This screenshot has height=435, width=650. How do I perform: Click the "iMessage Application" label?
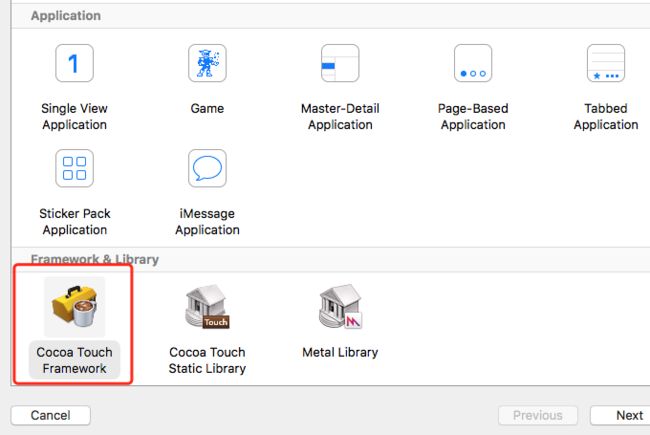[x=207, y=221]
